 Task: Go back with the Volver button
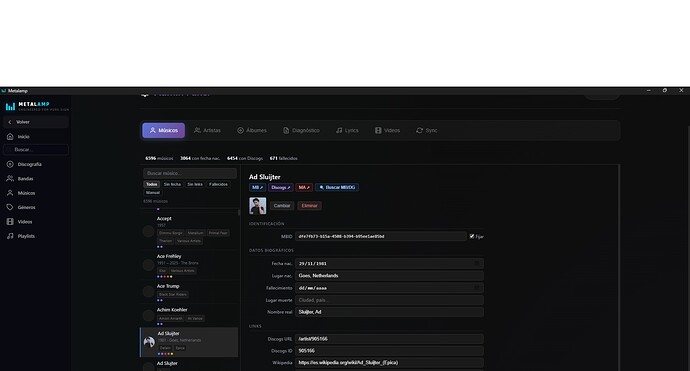[x=35, y=122]
